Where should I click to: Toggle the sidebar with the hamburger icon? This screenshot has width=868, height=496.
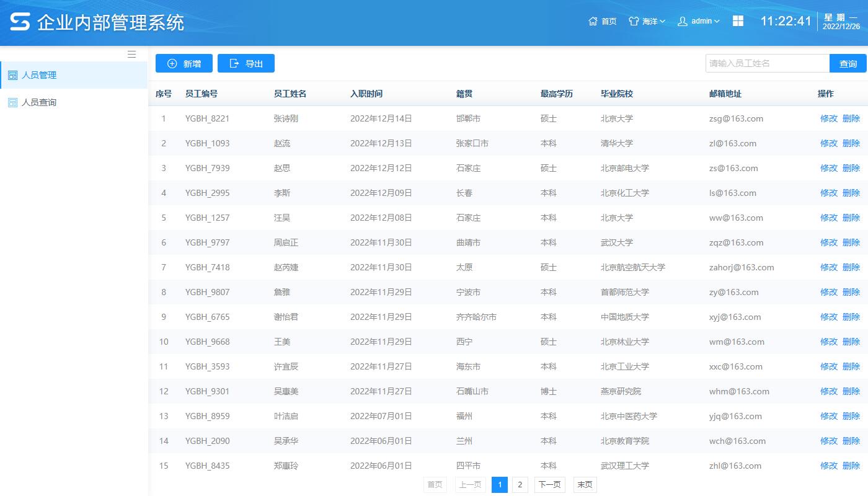[131, 54]
